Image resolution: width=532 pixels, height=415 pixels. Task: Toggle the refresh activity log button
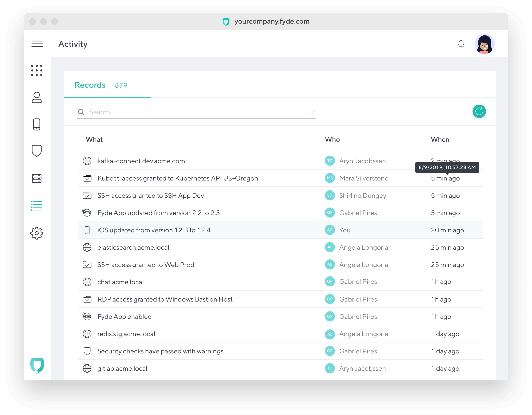coord(479,111)
